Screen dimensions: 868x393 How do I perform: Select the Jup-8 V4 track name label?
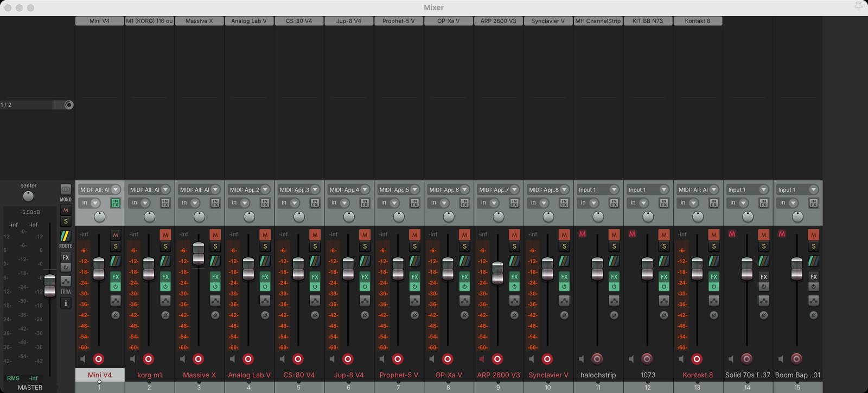pos(349,375)
